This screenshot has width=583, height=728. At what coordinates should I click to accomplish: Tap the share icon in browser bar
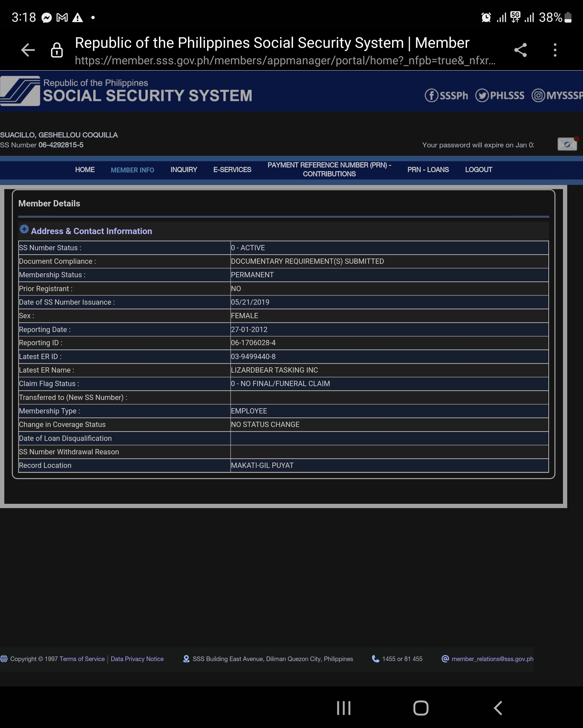(x=520, y=50)
